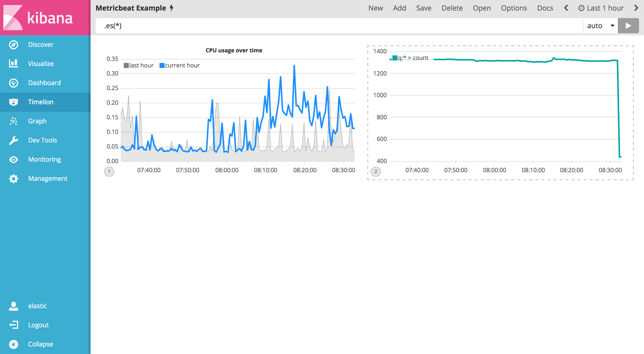This screenshot has height=354, width=644.
Task: Open Management gear icon
Action: 14,179
